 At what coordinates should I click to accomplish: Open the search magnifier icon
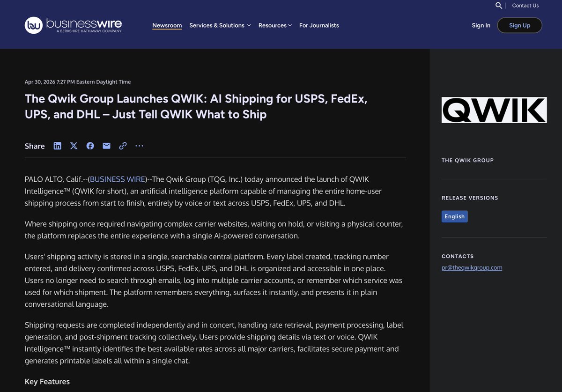pyautogui.click(x=499, y=6)
